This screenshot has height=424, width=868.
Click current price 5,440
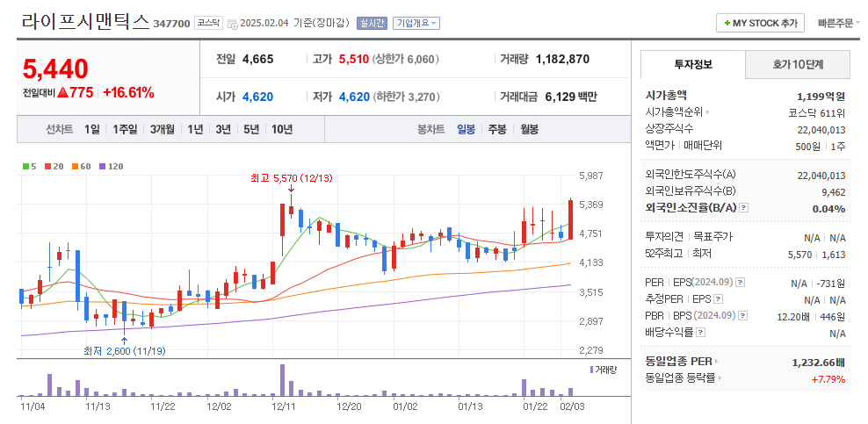[55, 69]
